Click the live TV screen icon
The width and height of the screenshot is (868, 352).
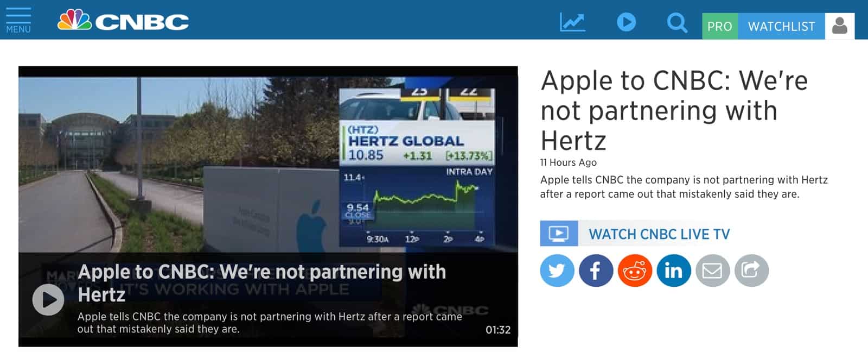[559, 234]
